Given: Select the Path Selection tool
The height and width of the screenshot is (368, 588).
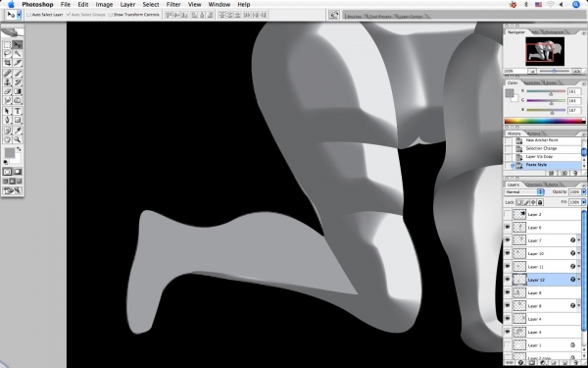Looking at the screenshot, I should point(7,111).
